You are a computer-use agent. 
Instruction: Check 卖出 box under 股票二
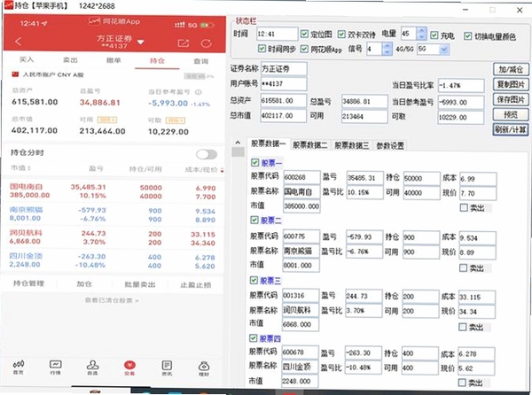tap(463, 268)
